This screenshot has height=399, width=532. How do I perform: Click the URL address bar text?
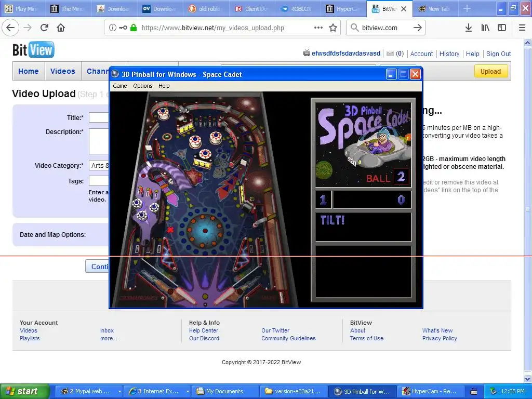212,28
